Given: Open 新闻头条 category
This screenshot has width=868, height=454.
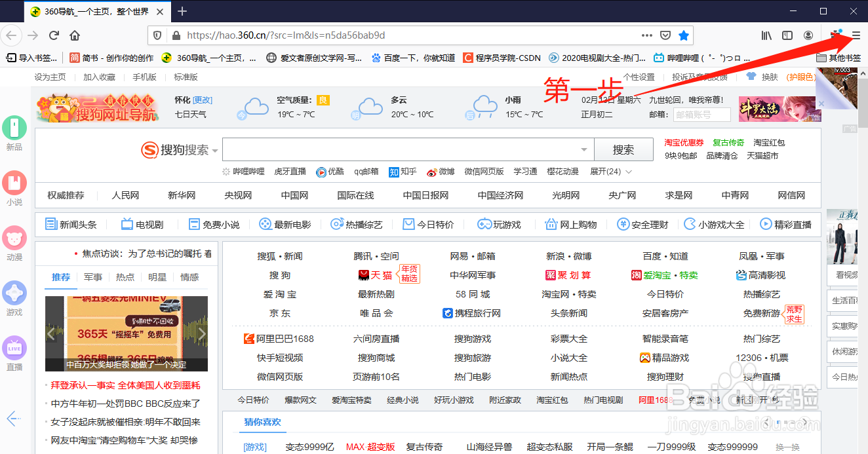Looking at the screenshot, I should click(x=71, y=225).
